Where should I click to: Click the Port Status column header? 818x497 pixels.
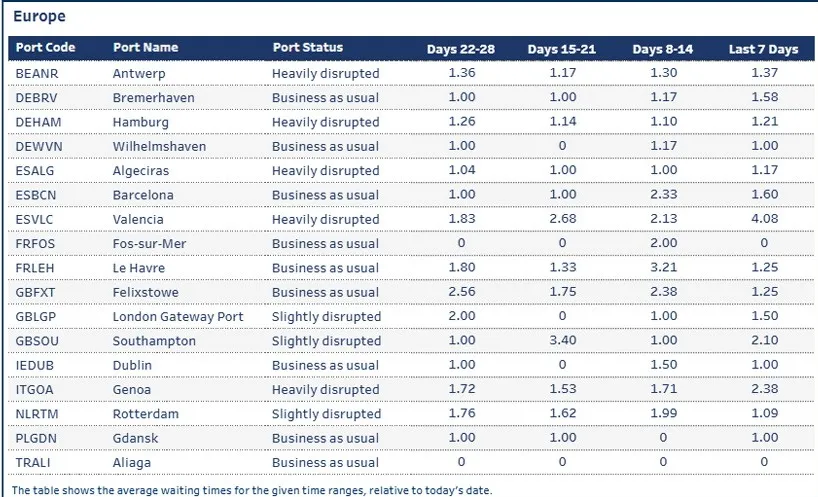tap(308, 48)
